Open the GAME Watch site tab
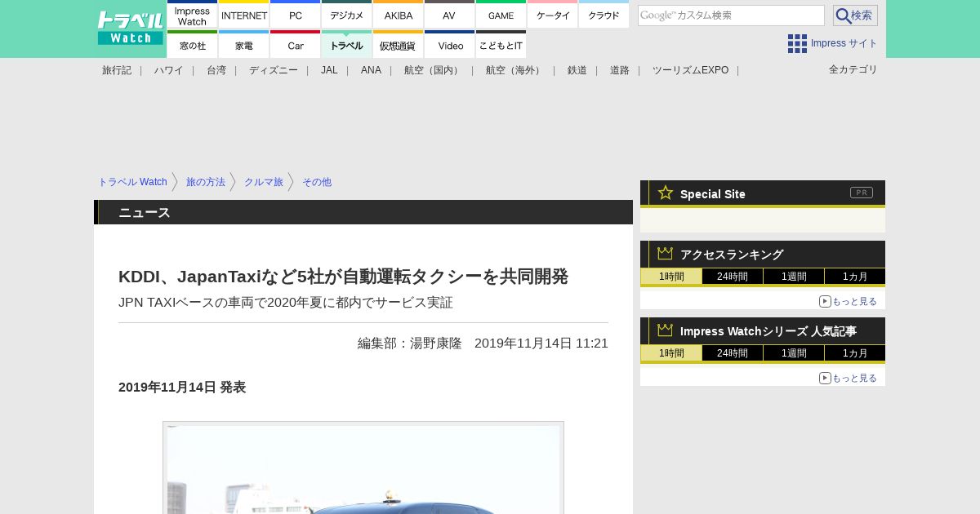 [x=501, y=15]
